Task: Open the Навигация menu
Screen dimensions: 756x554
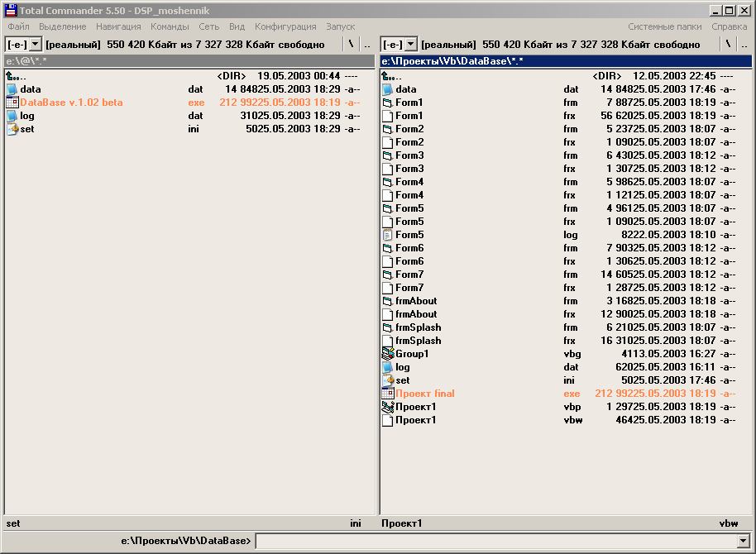Action: coord(118,26)
